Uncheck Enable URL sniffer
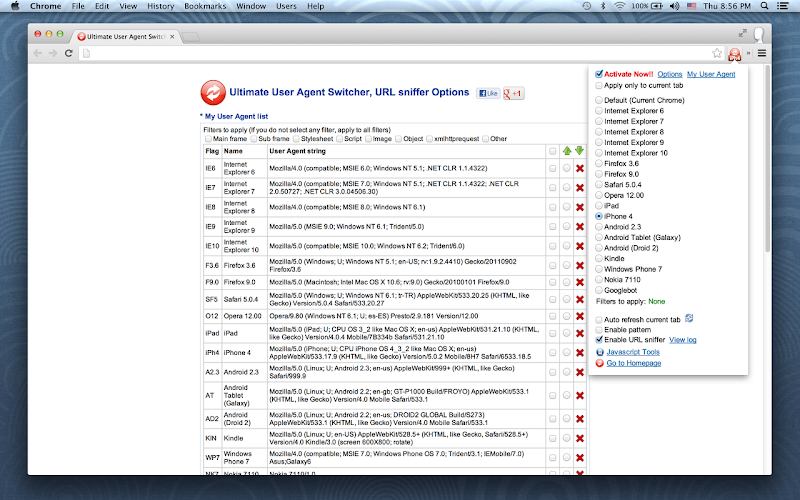800x500 pixels. pos(599,340)
